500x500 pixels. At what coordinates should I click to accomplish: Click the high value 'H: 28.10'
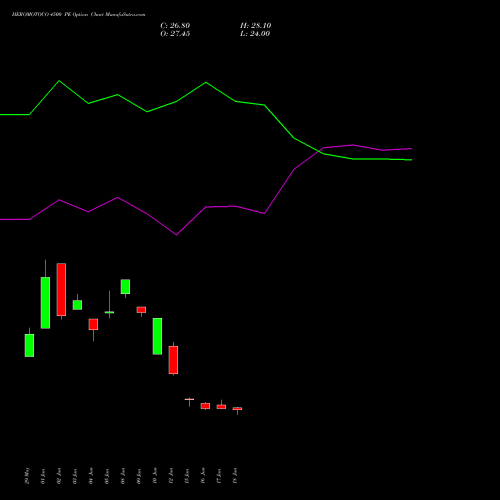pyautogui.click(x=256, y=26)
